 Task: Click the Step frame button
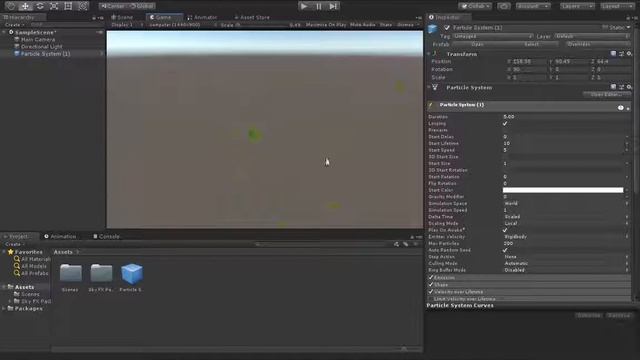click(x=333, y=6)
